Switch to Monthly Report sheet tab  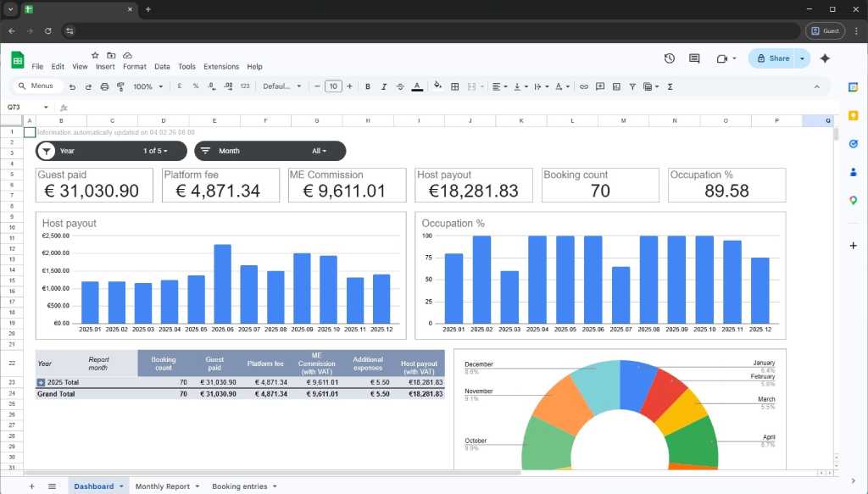pos(162,486)
